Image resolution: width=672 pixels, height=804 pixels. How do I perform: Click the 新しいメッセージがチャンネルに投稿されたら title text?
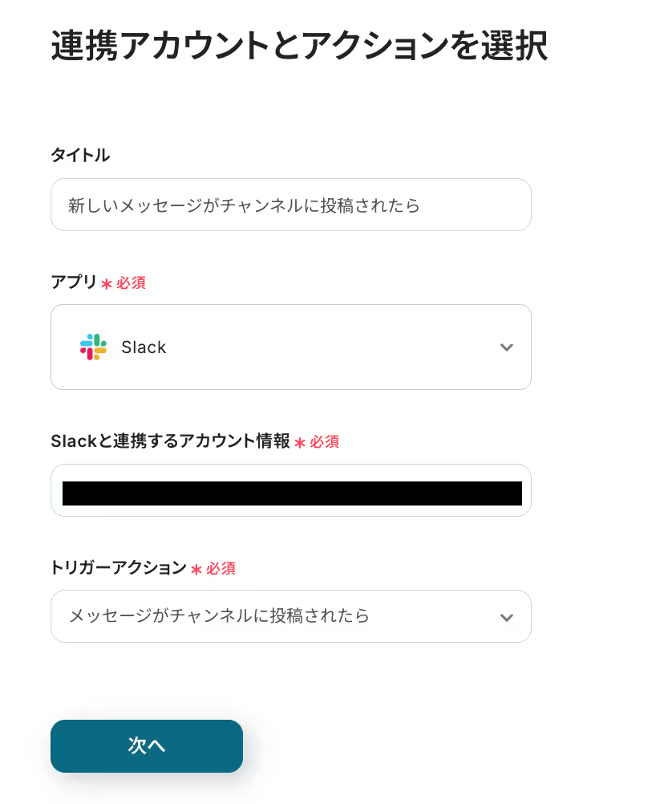click(x=245, y=205)
